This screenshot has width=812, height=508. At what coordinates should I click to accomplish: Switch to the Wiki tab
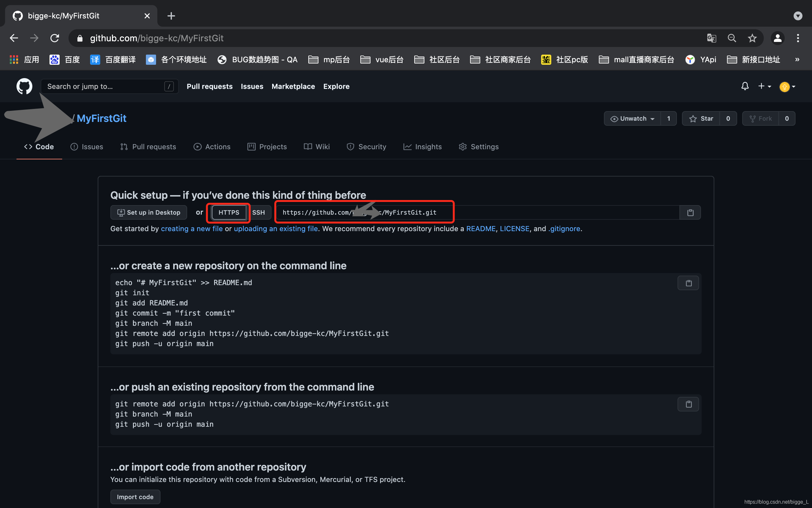pyautogui.click(x=317, y=147)
